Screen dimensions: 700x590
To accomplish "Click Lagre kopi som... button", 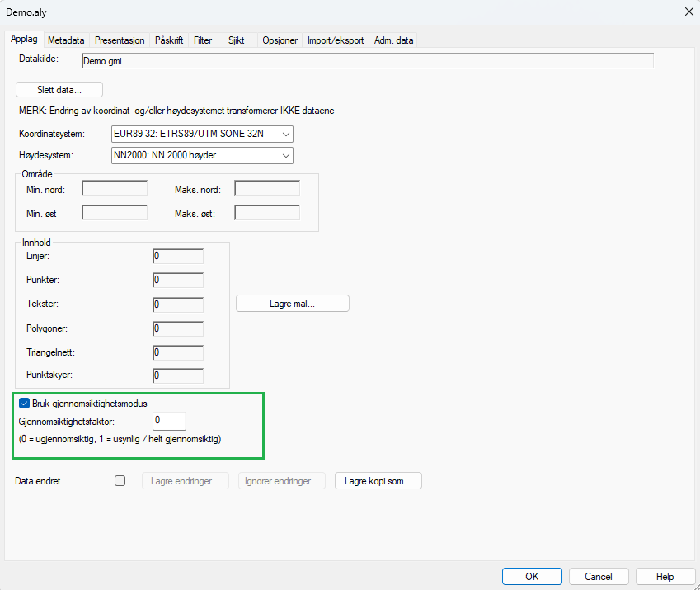I will coord(378,481).
